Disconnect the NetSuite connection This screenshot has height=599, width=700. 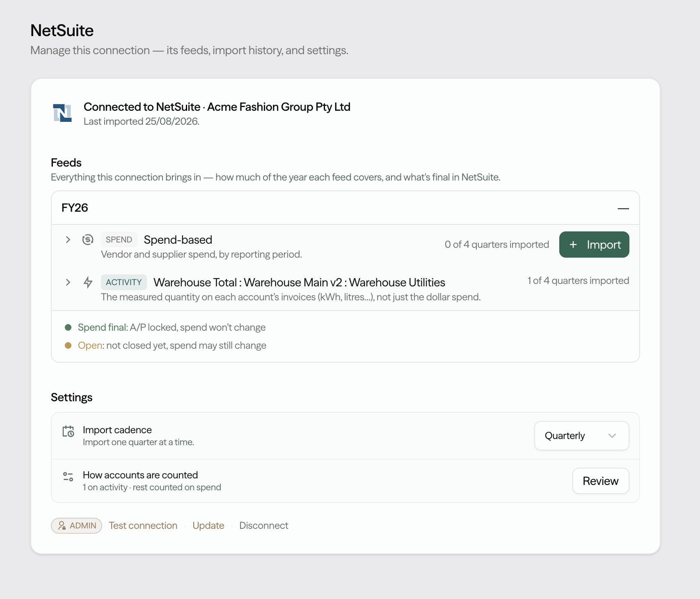coord(264,526)
